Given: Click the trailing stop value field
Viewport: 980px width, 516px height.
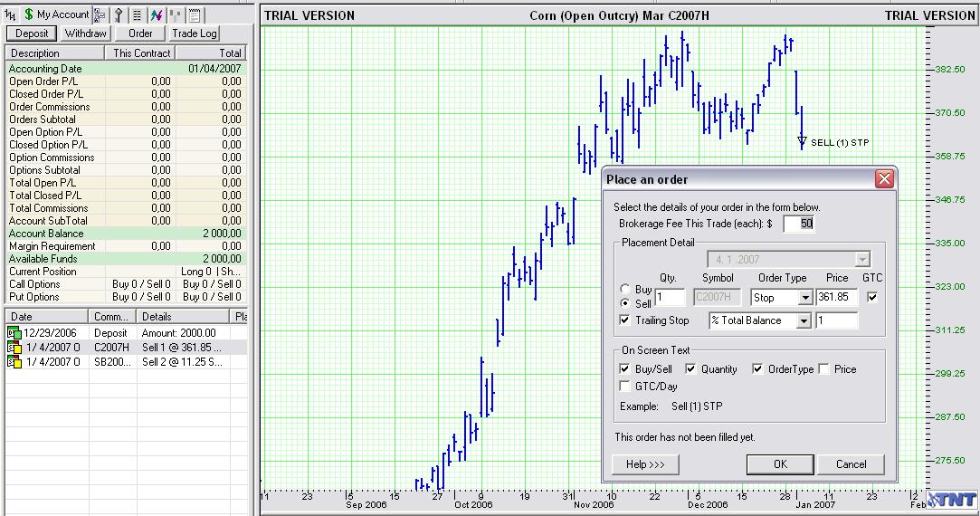Looking at the screenshot, I should [838, 320].
